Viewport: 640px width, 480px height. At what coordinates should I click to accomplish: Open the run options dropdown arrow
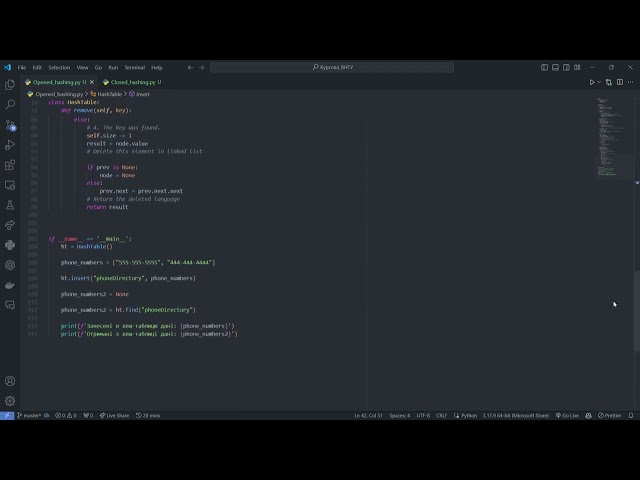[599, 82]
